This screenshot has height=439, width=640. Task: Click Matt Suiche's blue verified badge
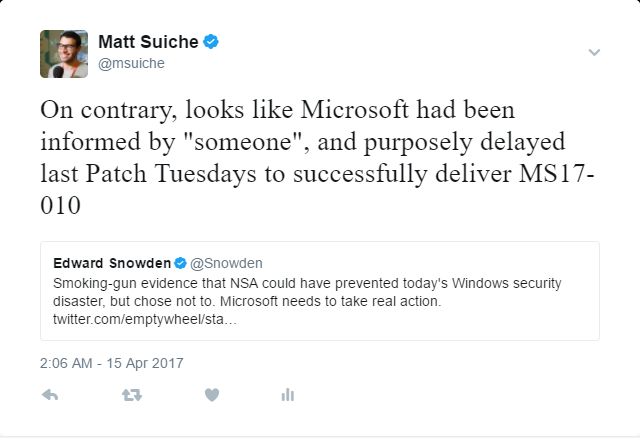(211, 42)
